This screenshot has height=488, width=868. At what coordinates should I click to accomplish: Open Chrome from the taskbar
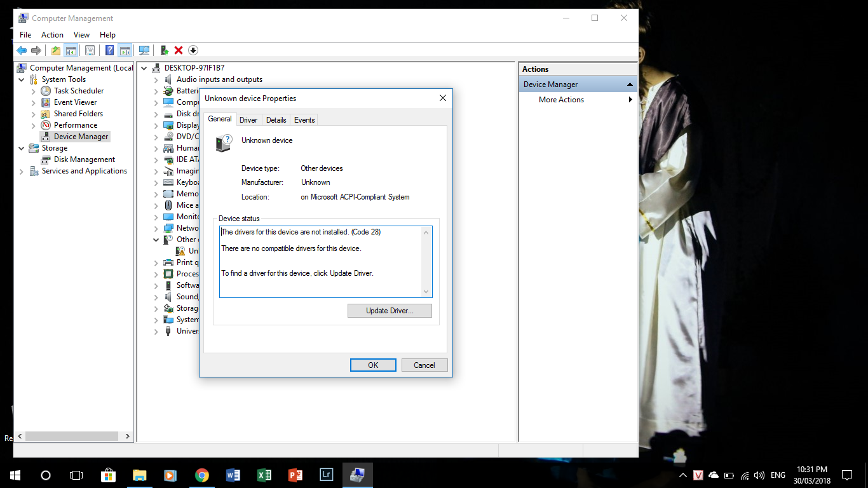tap(202, 475)
